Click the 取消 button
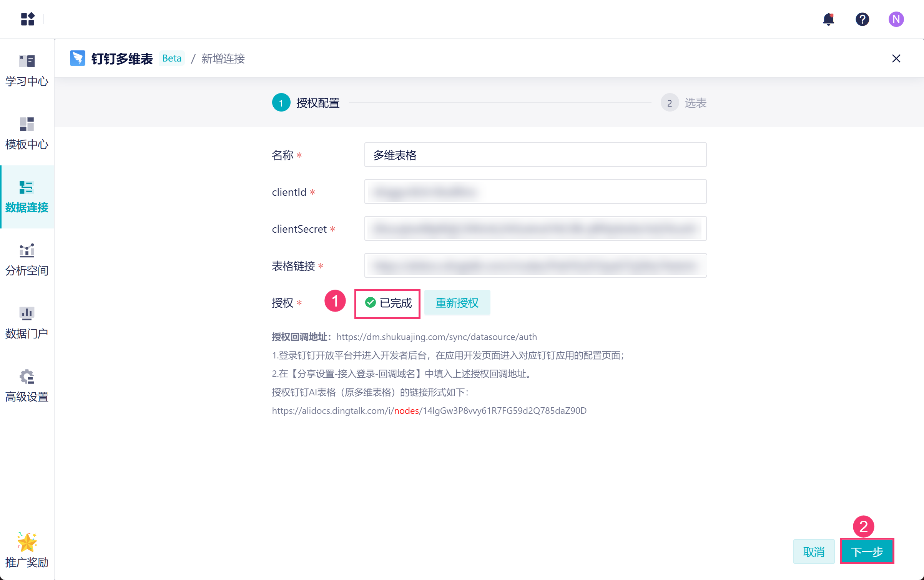The width and height of the screenshot is (924, 580). tap(814, 552)
